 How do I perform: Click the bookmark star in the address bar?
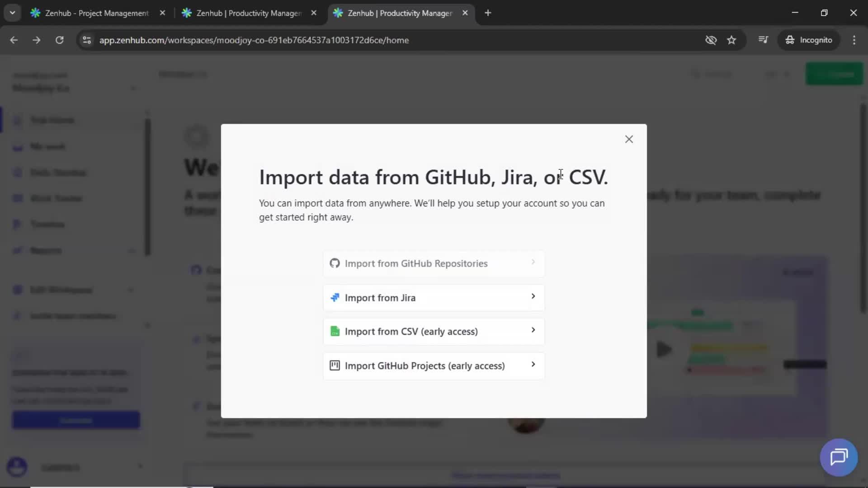[x=731, y=40]
